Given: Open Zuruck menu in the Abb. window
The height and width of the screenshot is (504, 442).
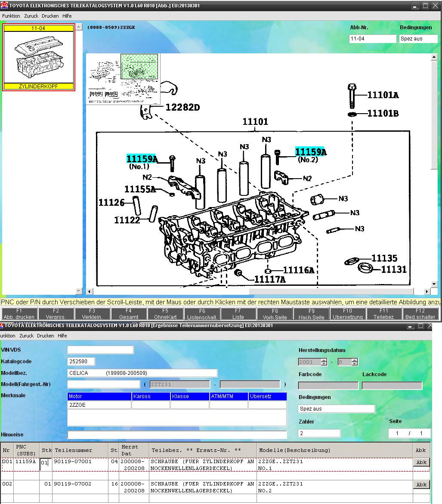Looking at the screenshot, I should pyautogui.click(x=31, y=16).
